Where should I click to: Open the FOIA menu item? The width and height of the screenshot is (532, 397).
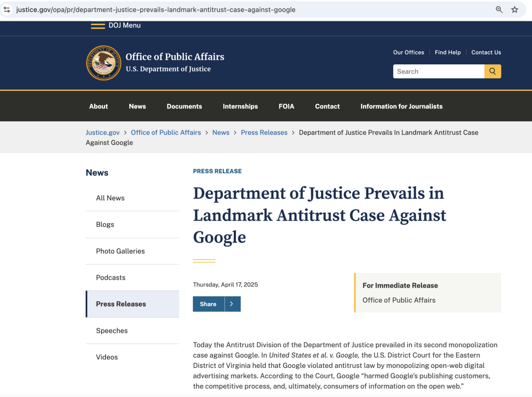point(286,106)
